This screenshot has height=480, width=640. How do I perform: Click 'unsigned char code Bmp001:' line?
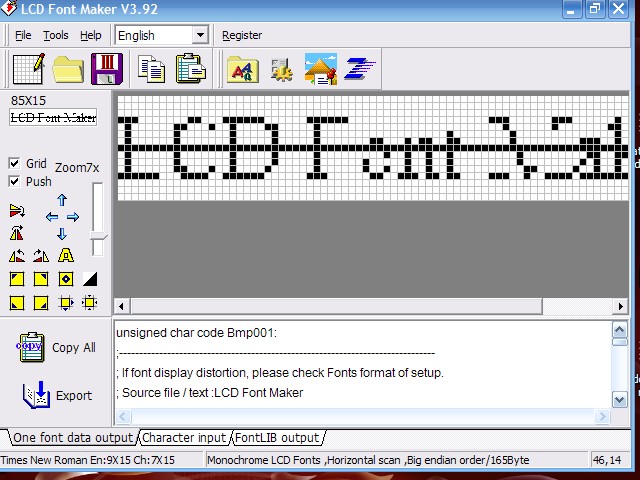coord(196,333)
